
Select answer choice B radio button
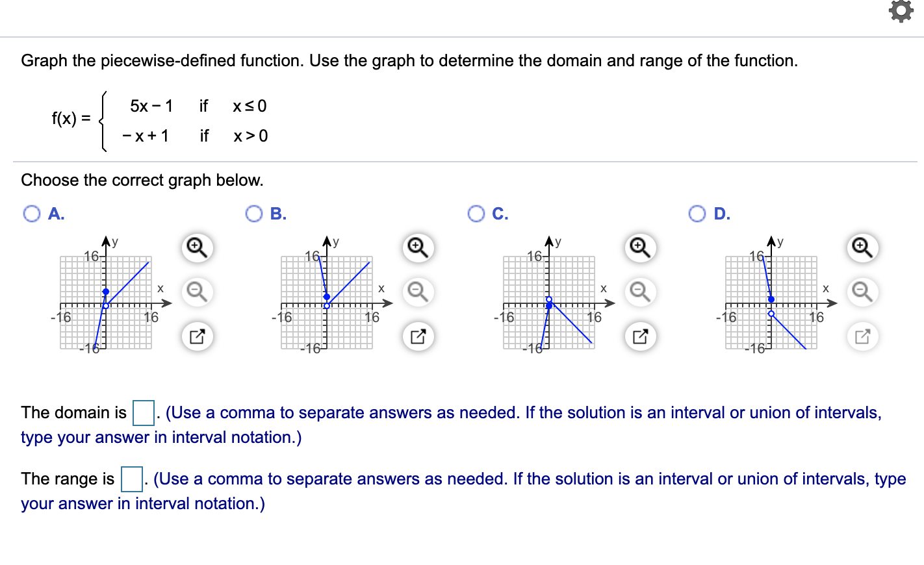pyautogui.click(x=254, y=214)
